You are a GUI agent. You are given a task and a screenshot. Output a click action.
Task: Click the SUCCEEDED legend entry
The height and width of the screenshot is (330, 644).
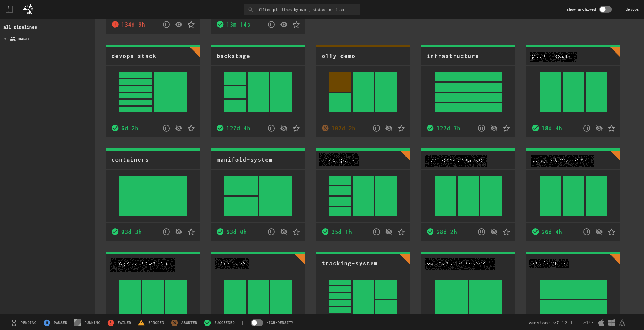coord(220,323)
